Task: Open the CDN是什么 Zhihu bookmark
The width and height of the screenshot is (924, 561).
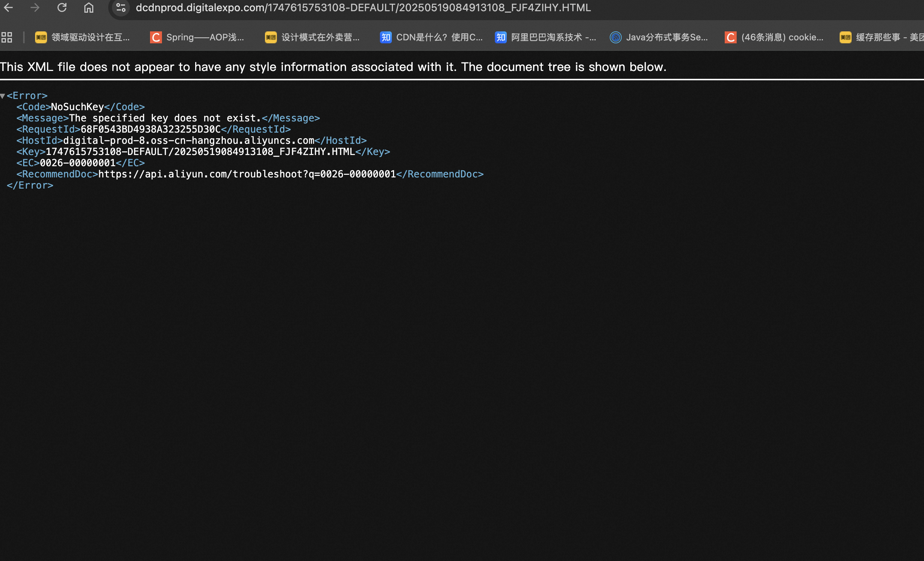Action: coord(431,37)
